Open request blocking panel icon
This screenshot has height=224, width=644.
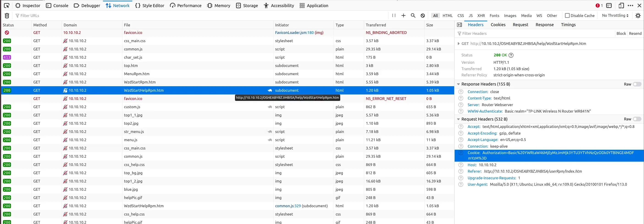click(x=423, y=16)
